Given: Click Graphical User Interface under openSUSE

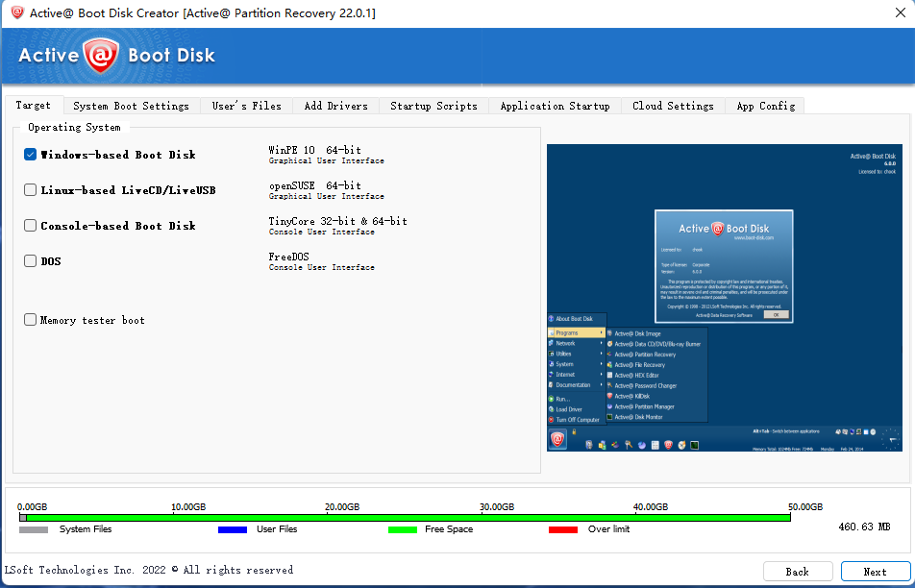Looking at the screenshot, I should (x=326, y=197).
